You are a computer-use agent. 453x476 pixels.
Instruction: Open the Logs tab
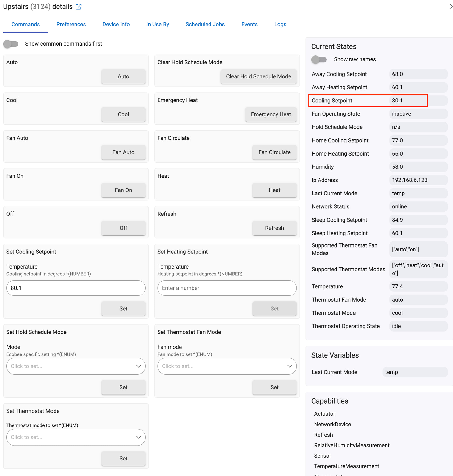[280, 24]
